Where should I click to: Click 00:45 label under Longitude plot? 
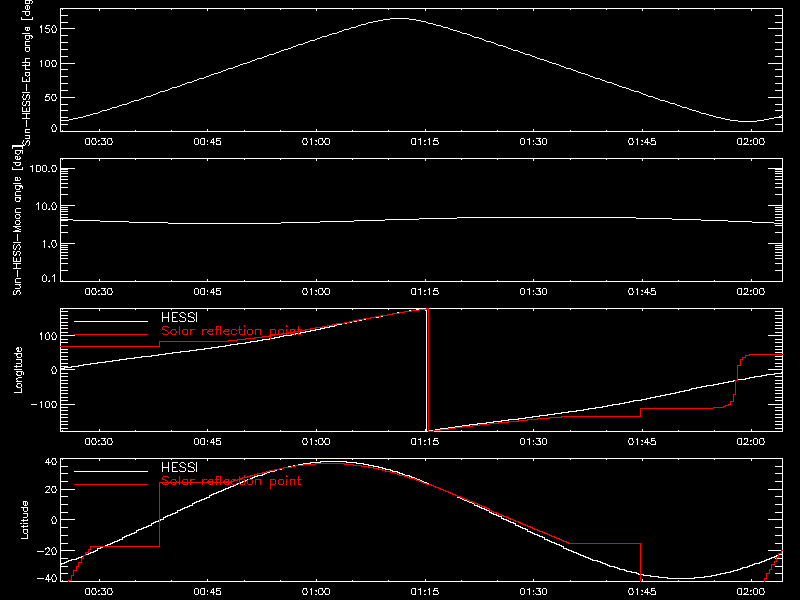207,442
